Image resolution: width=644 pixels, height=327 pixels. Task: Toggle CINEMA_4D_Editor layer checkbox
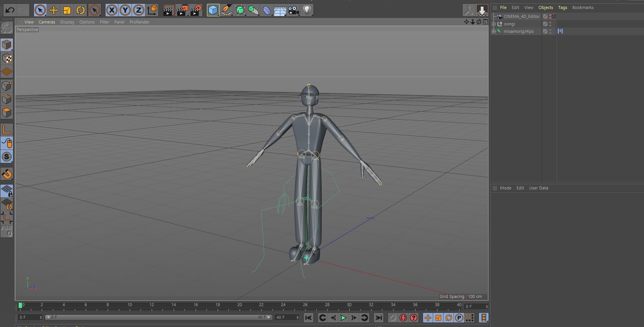pyautogui.click(x=545, y=16)
